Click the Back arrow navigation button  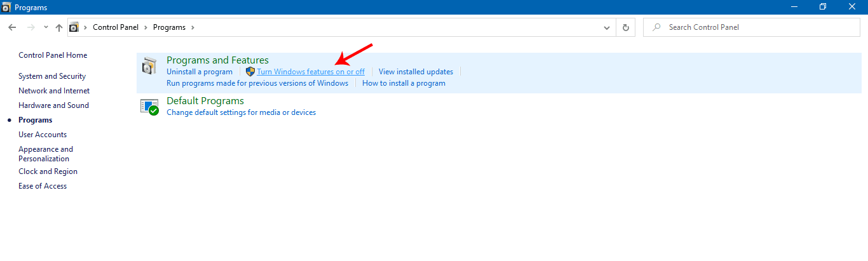pyautogui.click(x=12, y=27)
